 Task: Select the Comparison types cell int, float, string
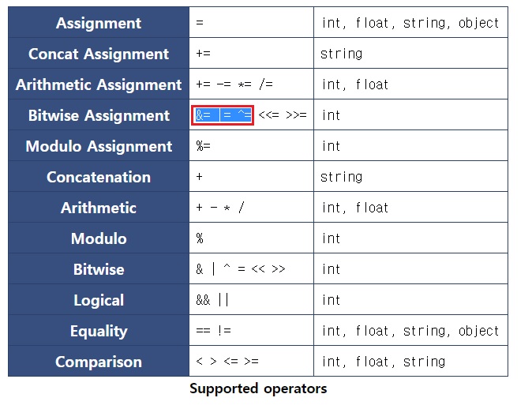click(x=411, y=361)
